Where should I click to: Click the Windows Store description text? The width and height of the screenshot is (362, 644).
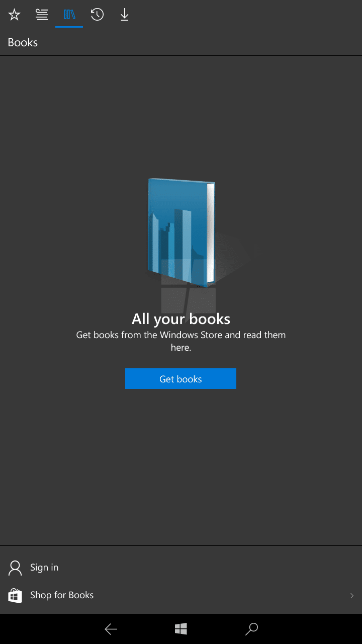point(181,341)
